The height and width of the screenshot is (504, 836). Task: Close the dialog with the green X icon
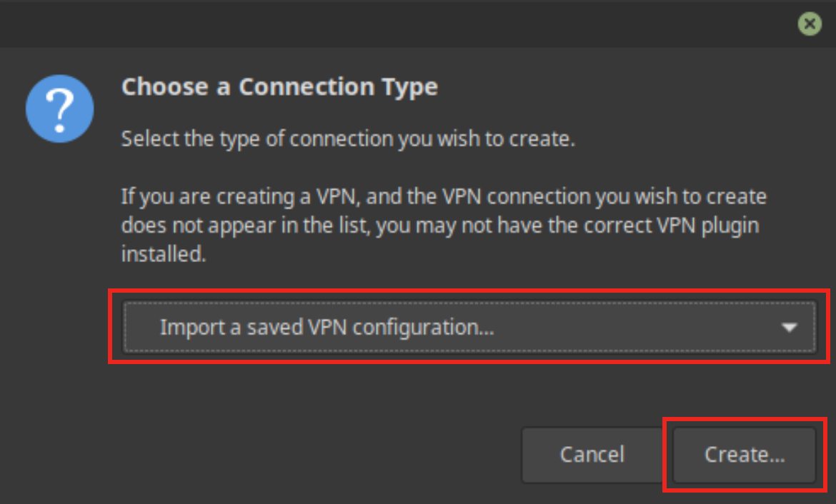[809, 24]
